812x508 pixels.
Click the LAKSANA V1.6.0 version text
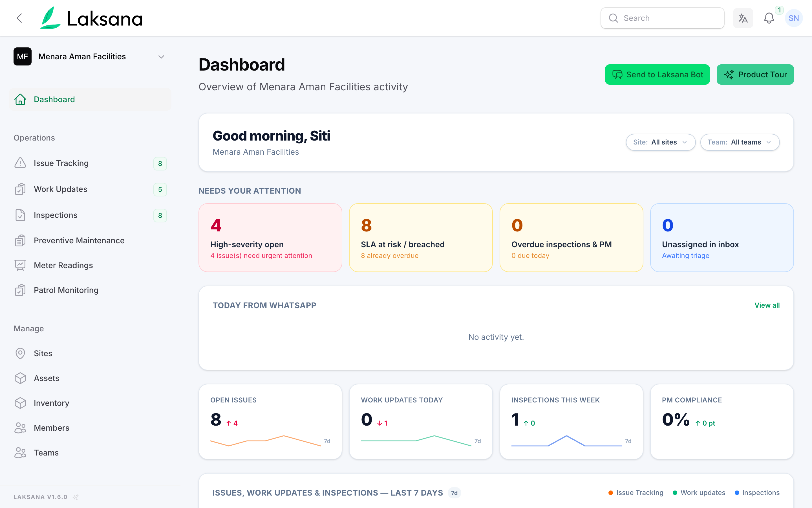pyautogui.click(x=40, y=497)
